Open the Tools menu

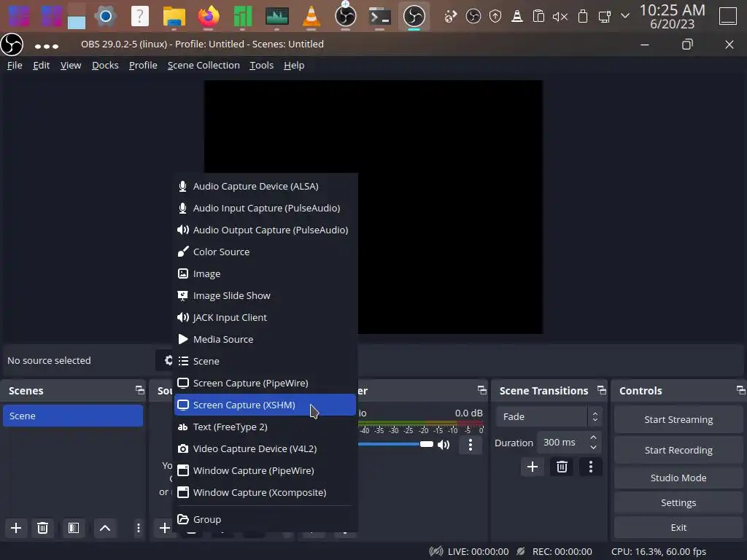pyautogui.click(x=262, y=65)
